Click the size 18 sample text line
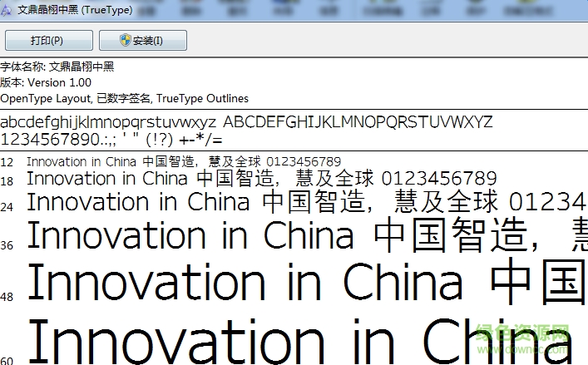 click(x=262, y=178)
